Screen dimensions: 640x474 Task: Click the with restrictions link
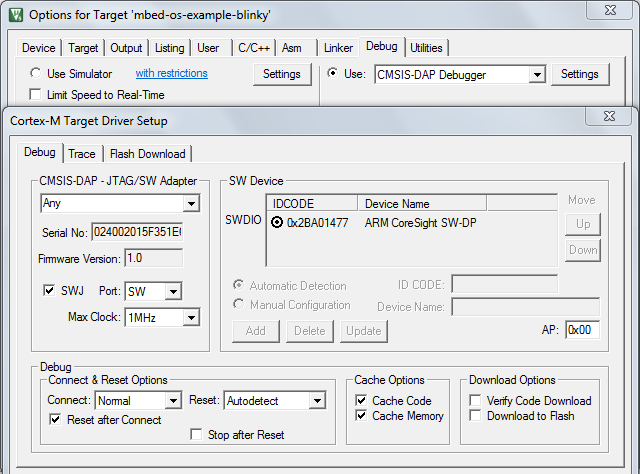[171, 74]
